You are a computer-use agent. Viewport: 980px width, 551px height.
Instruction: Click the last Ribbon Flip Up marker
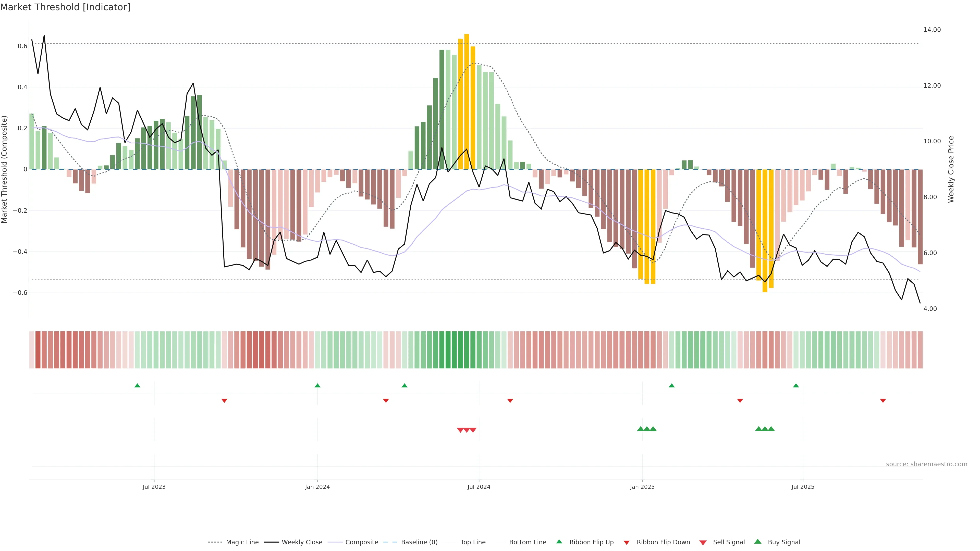(x=796, y=386)
